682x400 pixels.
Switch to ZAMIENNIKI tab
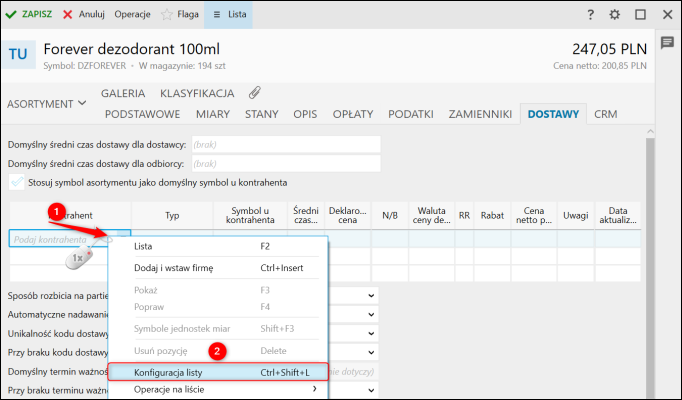click(480, 114)
